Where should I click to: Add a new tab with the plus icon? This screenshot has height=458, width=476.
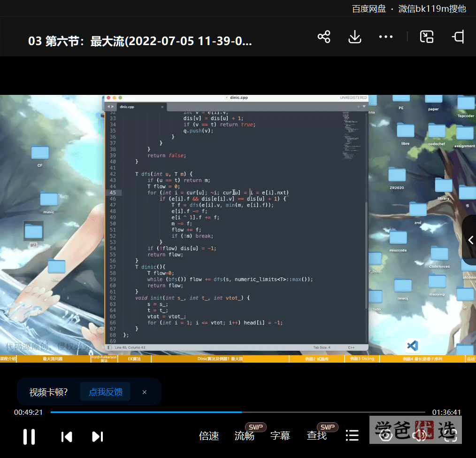(x=358, y=107)
